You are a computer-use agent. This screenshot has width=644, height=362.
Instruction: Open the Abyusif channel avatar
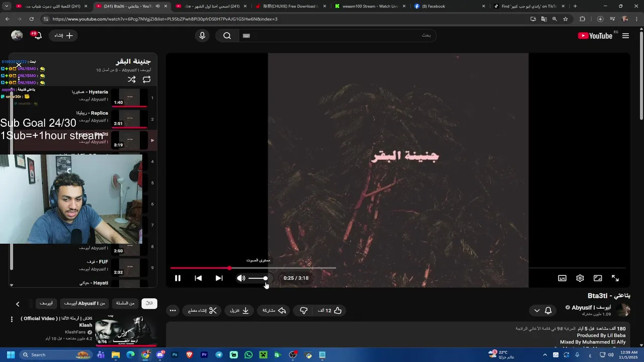[x=623, y=310]
